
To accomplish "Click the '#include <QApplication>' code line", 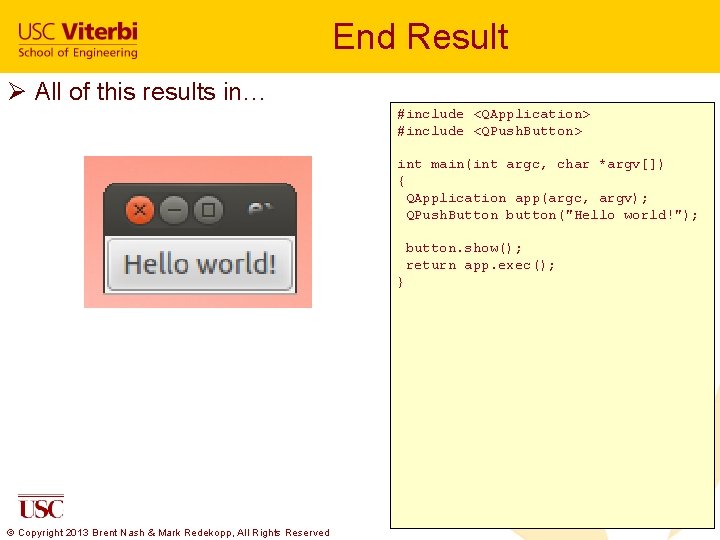I will (494, 114).
